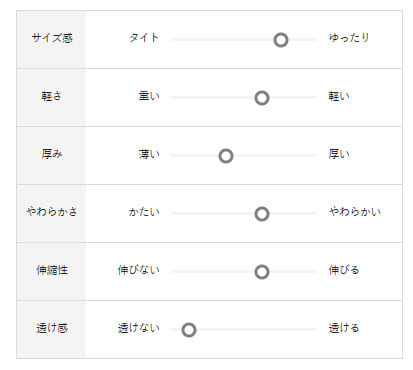Click the 透けない label
The image size is (413, 370).
[138, 328]
